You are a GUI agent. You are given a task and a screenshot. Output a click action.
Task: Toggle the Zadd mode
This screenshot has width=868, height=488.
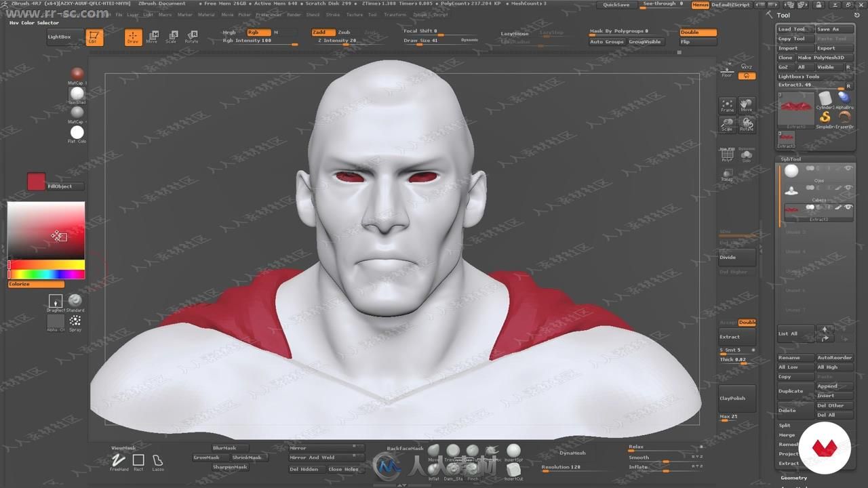(x=323, y=32)
